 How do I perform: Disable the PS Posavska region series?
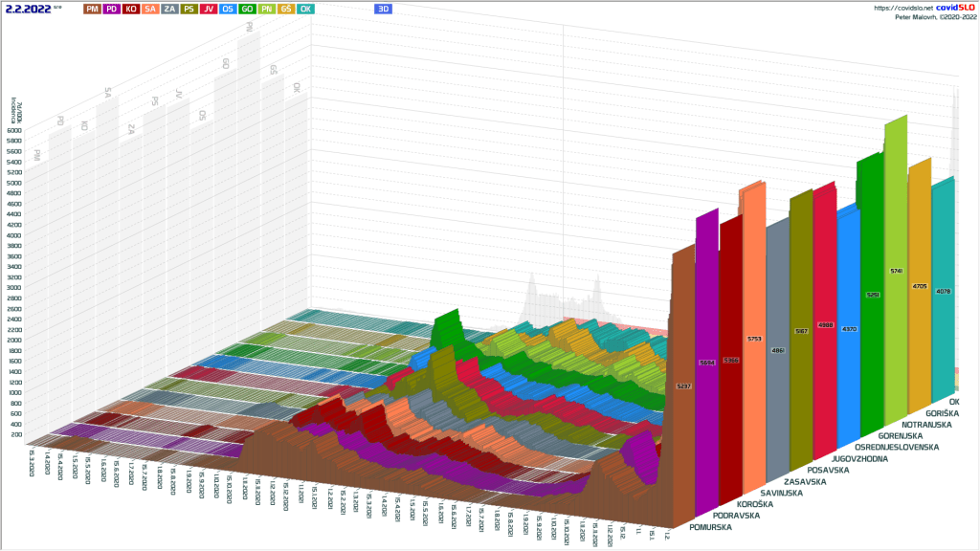[x=189, y=9]
